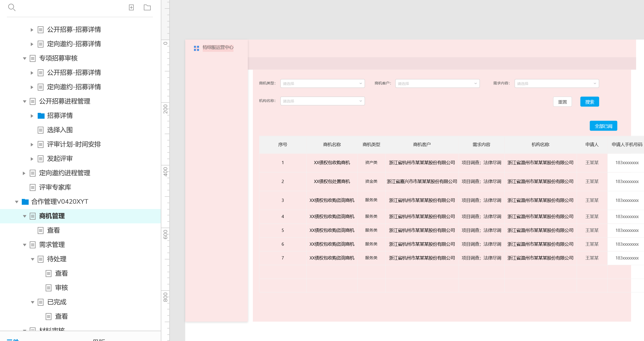This screenshot has width=644, height=341.
Task: Click XX债权包收购商机 cell in row 1
Action: point(332,163)
